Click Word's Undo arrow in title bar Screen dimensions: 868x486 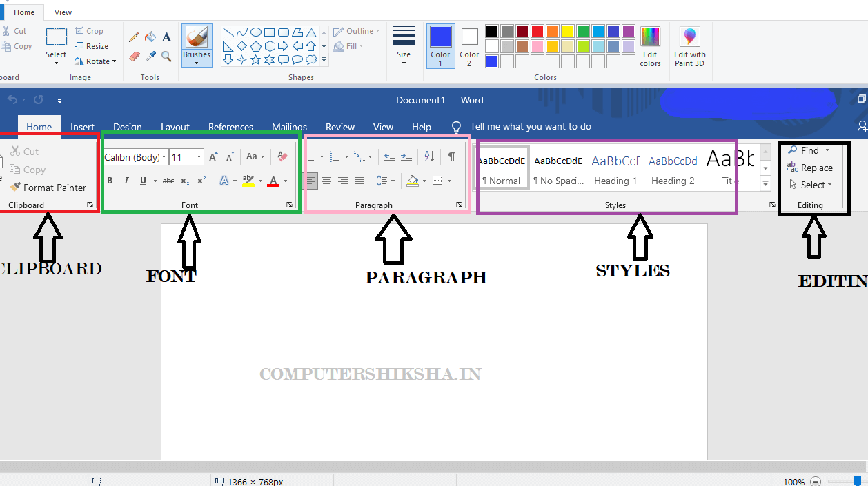pyautogui.click(x=13, y=100)
